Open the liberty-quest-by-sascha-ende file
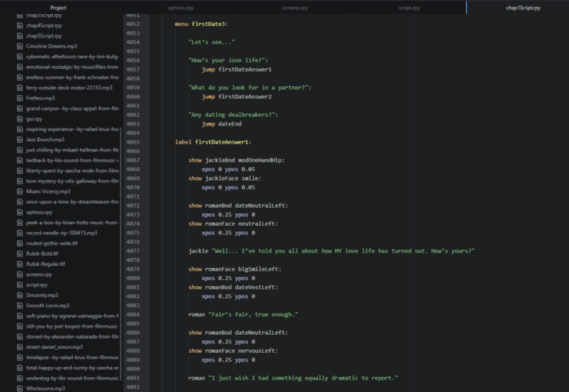 72,170
